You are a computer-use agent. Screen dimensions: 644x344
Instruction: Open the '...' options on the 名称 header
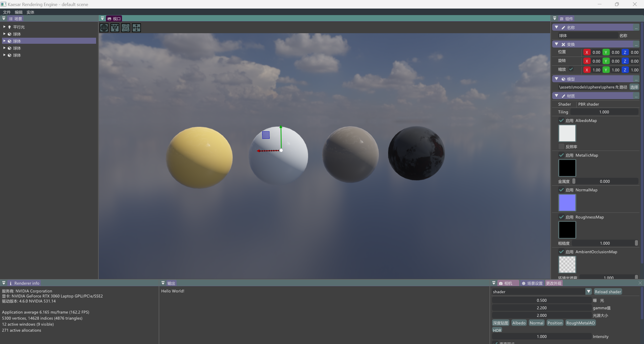pos(636,27)
